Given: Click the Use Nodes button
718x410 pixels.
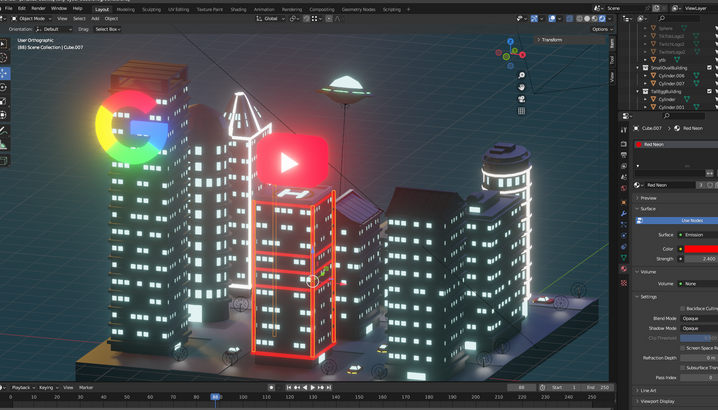Looking at the screenshot, I should click(x=677, y=220).
